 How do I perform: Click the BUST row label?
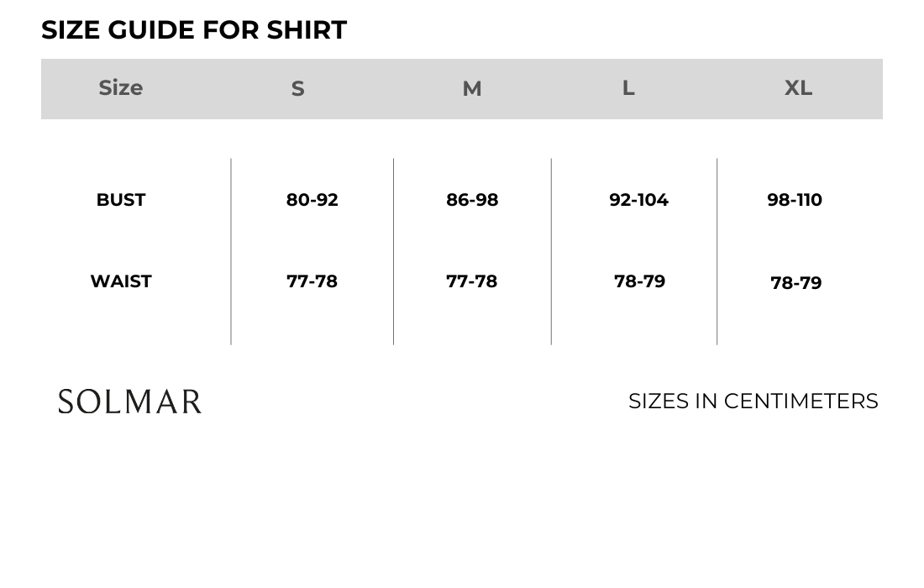(x=121, y=200)
